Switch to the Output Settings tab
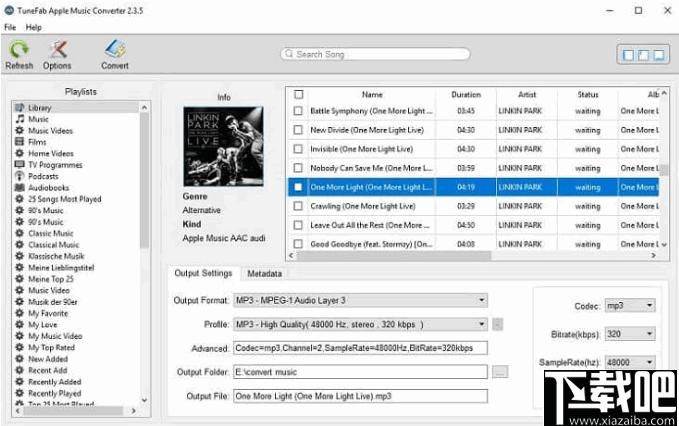 [x=203, y=273]
